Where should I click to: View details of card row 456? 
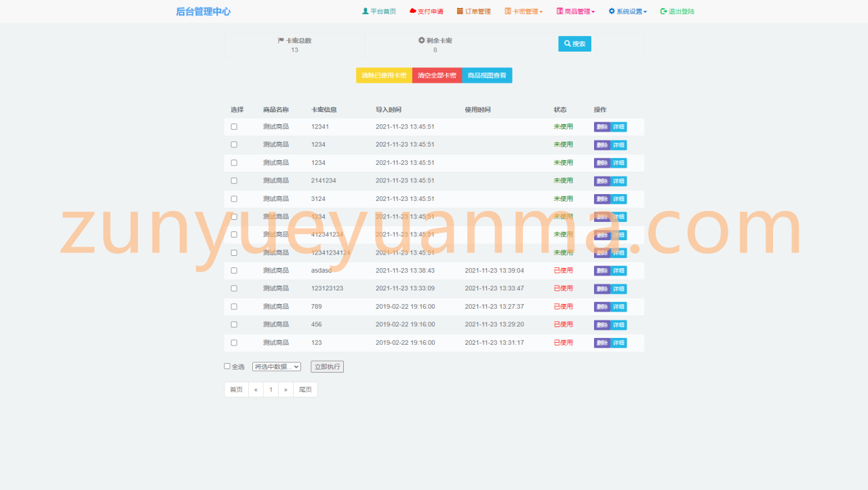click(618, 325)
